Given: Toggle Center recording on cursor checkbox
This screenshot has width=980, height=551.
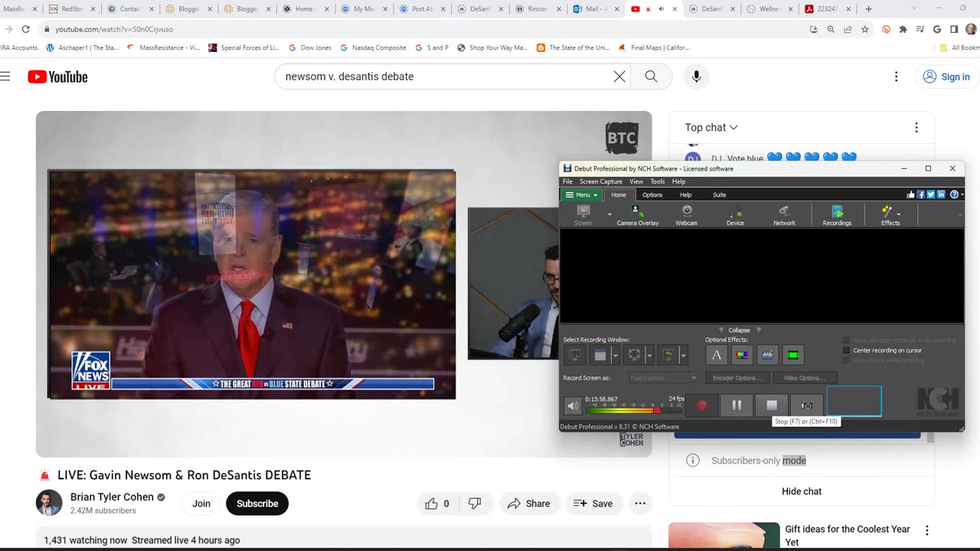Looking at the screenshot, I should [x=846, y=350].
